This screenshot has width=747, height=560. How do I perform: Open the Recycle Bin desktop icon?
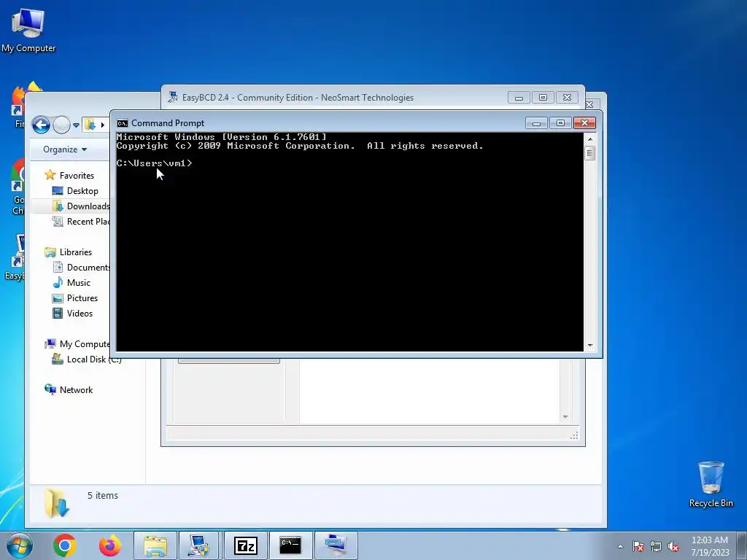click(711, 484)
